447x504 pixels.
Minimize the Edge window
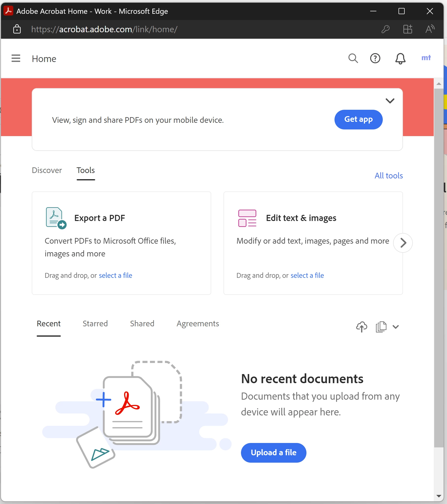373,11
